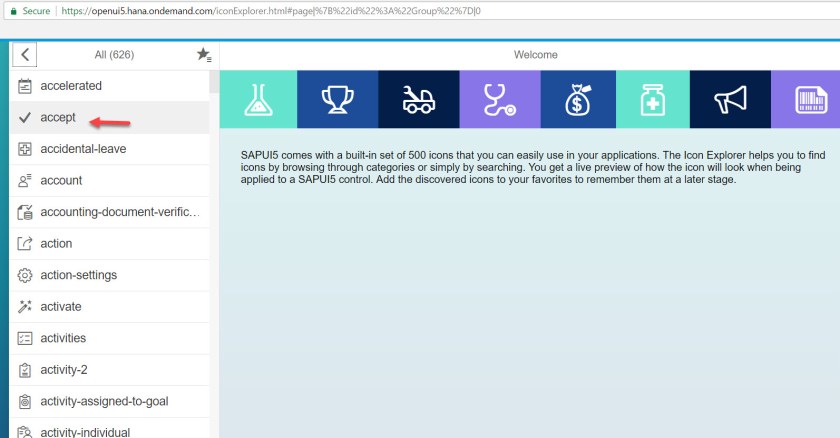840x438 pixels.
Task: Click the activate magic wand icon
Action: point(25,307)
